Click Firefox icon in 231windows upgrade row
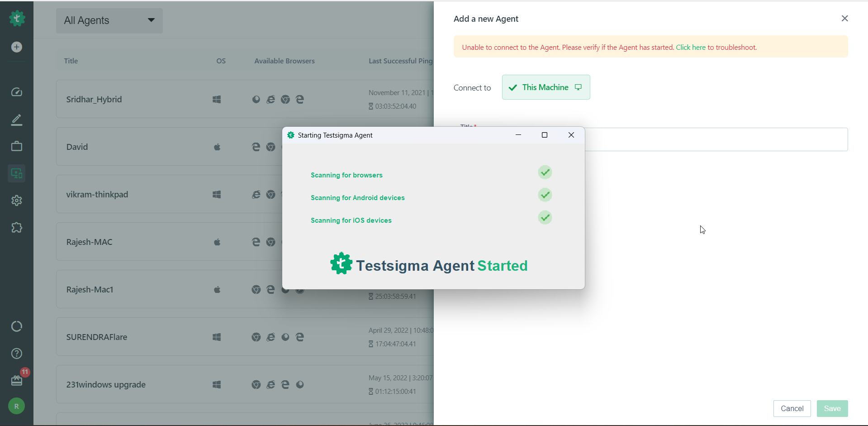This screenshot has width=868, height=426. [299, 385]
